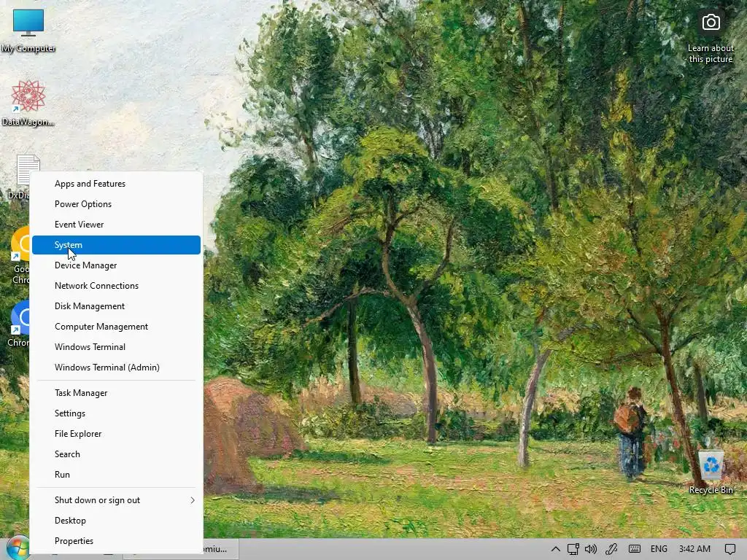
Task: Choose Search in the context menu
Action: (116, 454)
